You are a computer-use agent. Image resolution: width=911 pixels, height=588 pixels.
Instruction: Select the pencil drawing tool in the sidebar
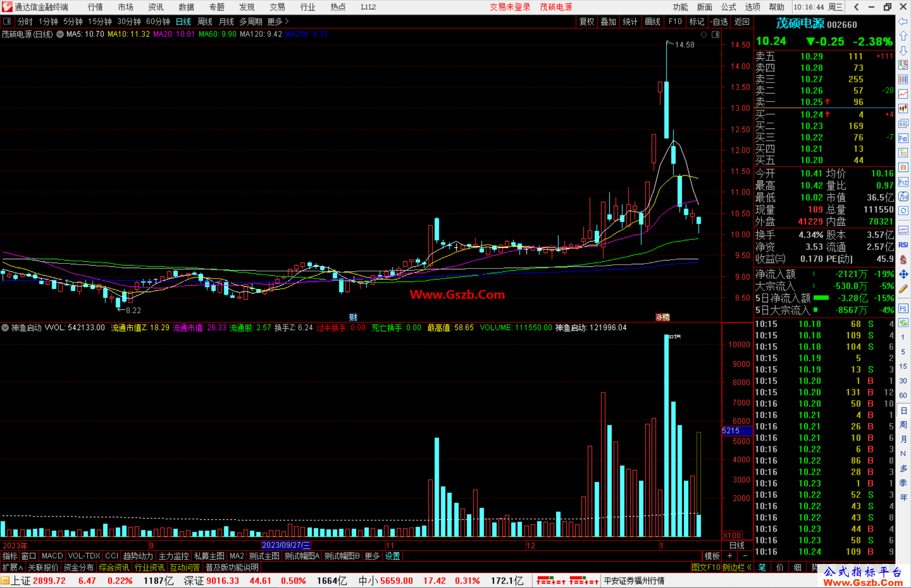click(x=903, y=289)
